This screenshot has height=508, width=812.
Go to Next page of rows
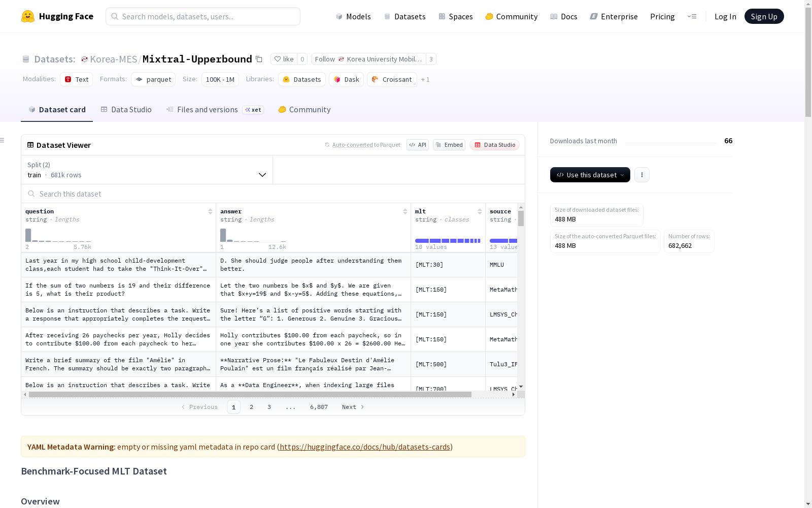(x=353, y=407)
